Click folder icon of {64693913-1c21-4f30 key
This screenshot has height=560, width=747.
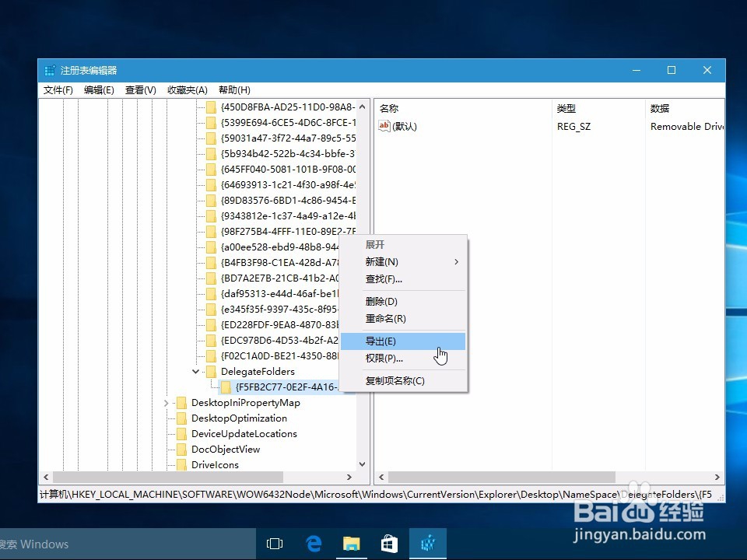(211, 185)
